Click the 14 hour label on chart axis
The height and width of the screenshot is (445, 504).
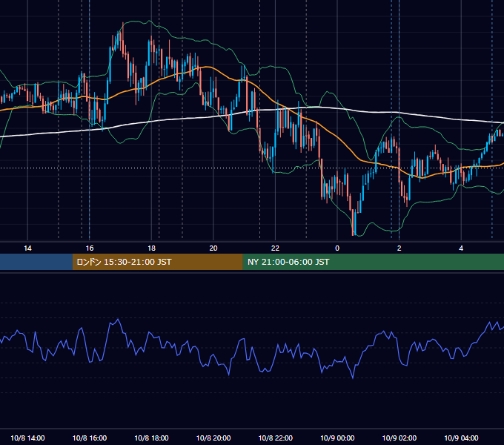pos(27,248)
